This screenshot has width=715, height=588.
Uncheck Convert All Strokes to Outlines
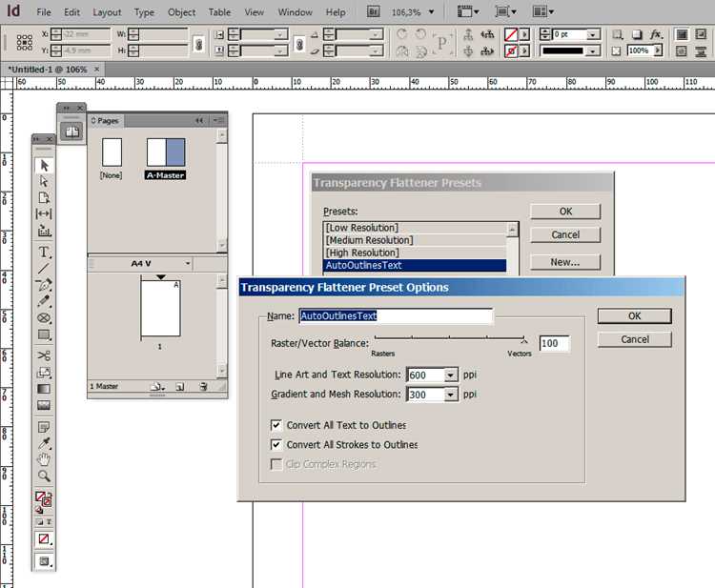tap(276, 444)
